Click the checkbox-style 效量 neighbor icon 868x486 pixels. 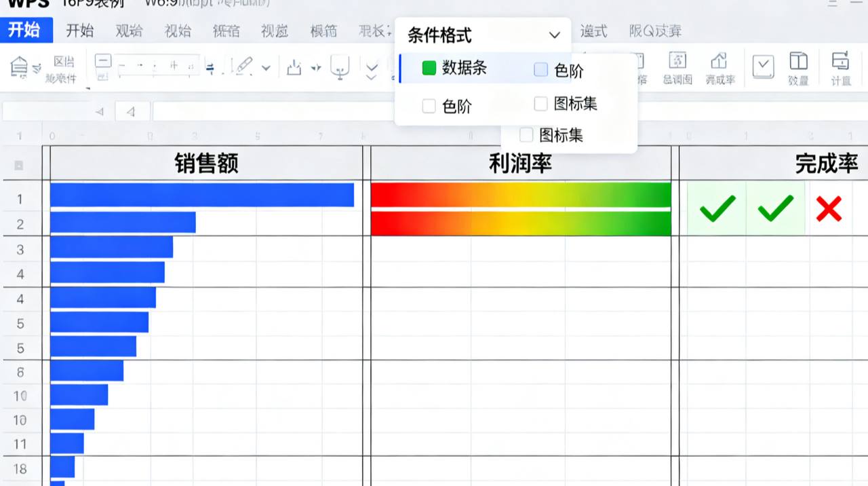point(762,66)
